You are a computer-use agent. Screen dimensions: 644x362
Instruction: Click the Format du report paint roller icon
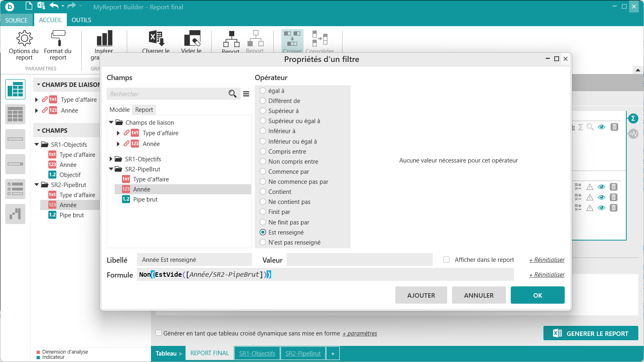pyautogui.click(x=58, y=38)
